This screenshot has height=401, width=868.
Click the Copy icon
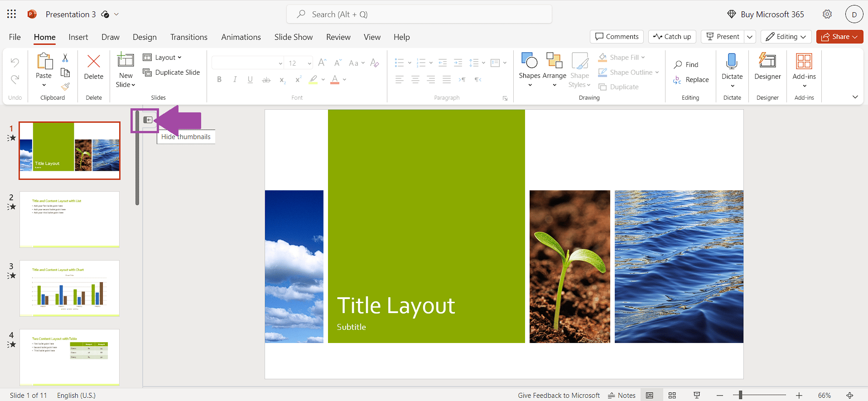click(65, 72)
